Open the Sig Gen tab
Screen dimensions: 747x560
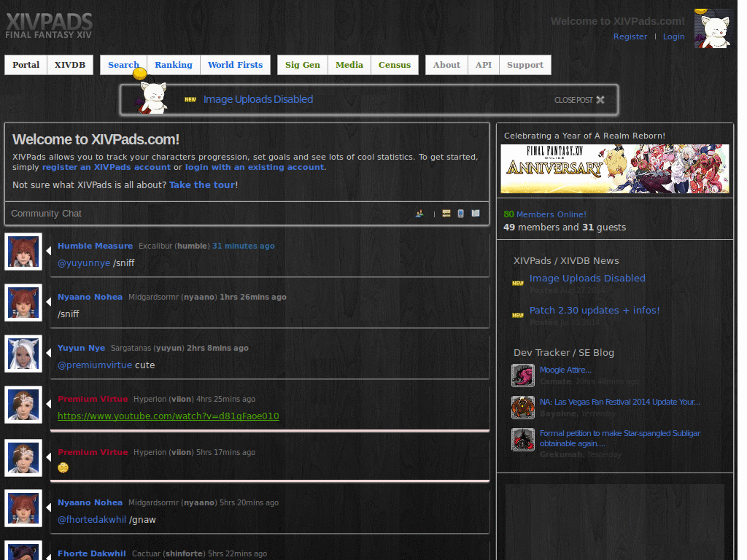(x=303, y=65)
